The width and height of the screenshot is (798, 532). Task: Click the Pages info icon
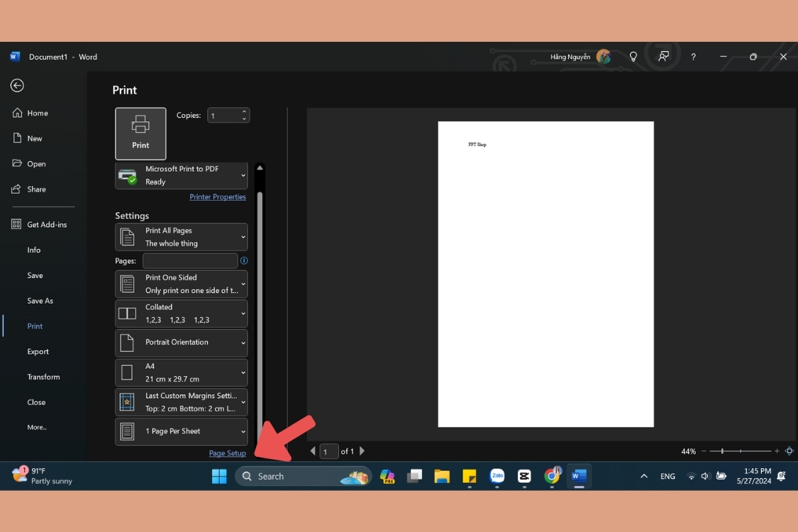(244, 260)
